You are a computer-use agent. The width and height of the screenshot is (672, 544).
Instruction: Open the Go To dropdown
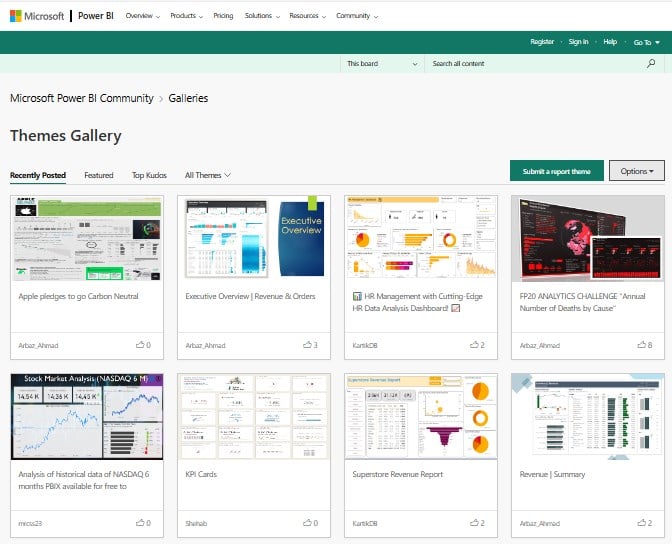click(x=646, y=42)
